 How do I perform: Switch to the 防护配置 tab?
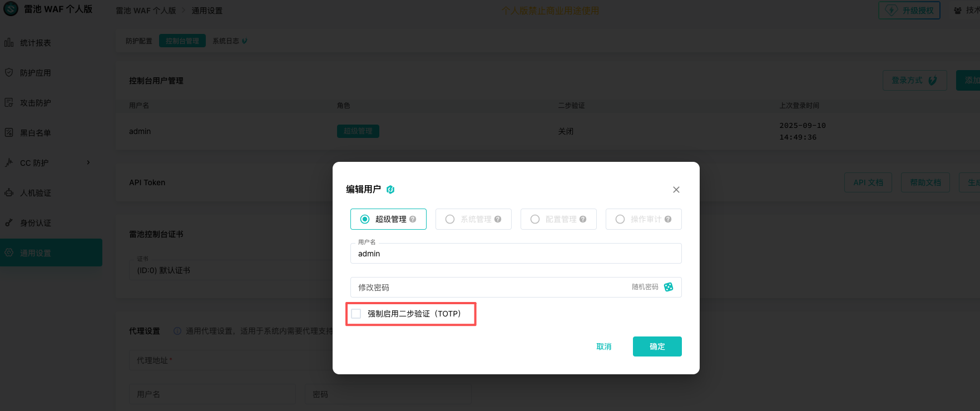(x=138, y=41)
